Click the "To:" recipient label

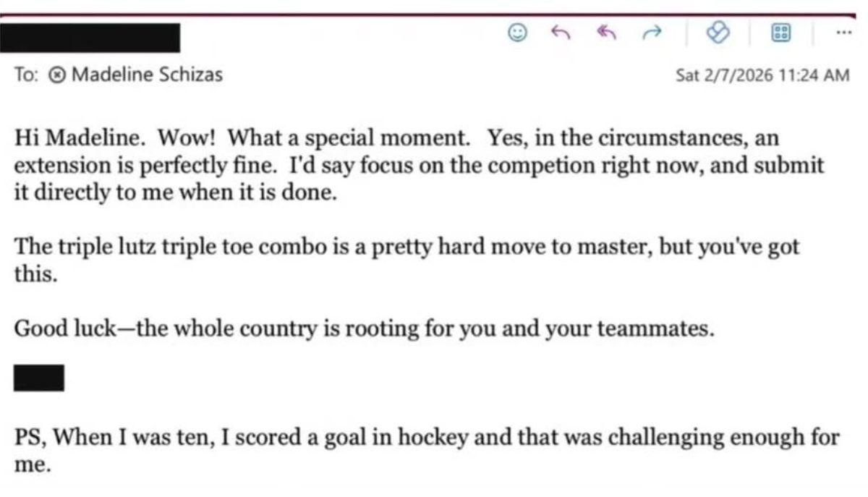click(25, 75)
